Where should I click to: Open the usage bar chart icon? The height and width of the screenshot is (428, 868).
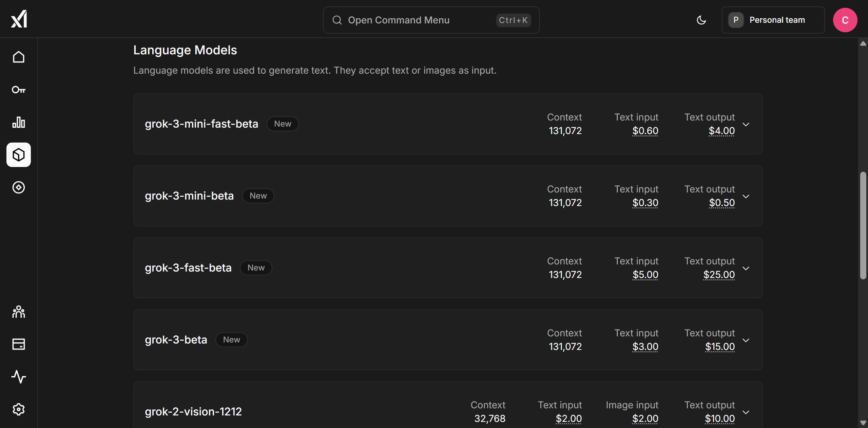(x=19, y=122)
